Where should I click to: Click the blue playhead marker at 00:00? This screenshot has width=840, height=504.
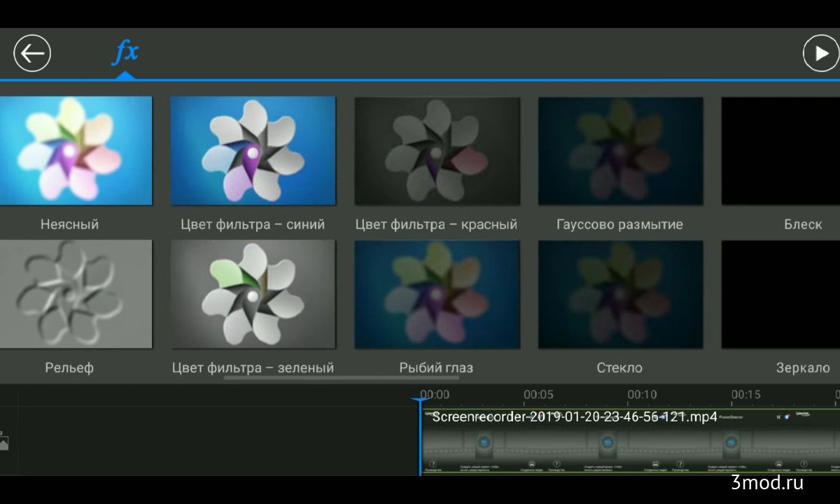[x=420, y=402]
